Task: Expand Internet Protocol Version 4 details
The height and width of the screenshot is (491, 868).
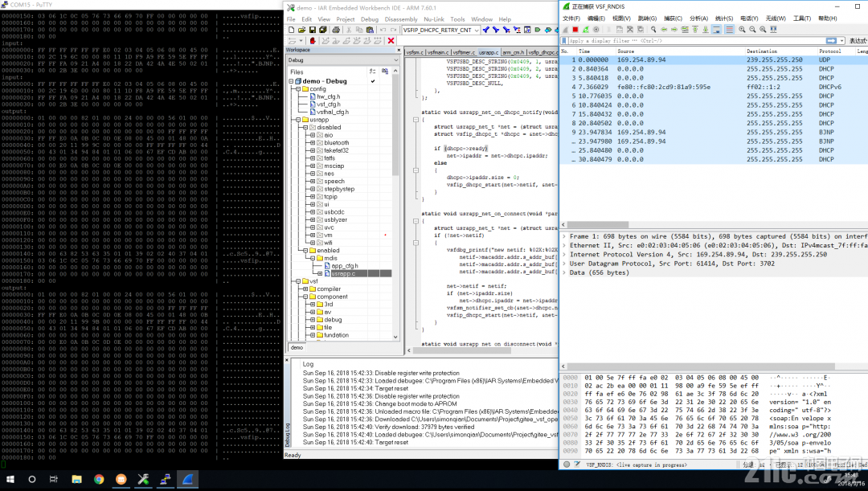Action: [x=564, y=255]
